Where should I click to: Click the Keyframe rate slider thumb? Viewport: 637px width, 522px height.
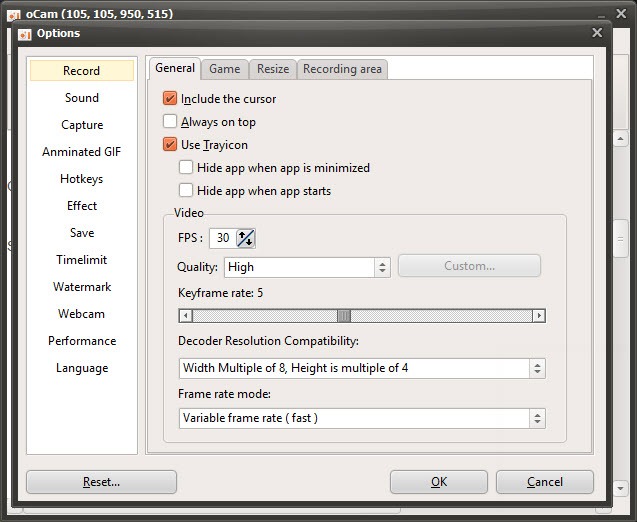344,316
